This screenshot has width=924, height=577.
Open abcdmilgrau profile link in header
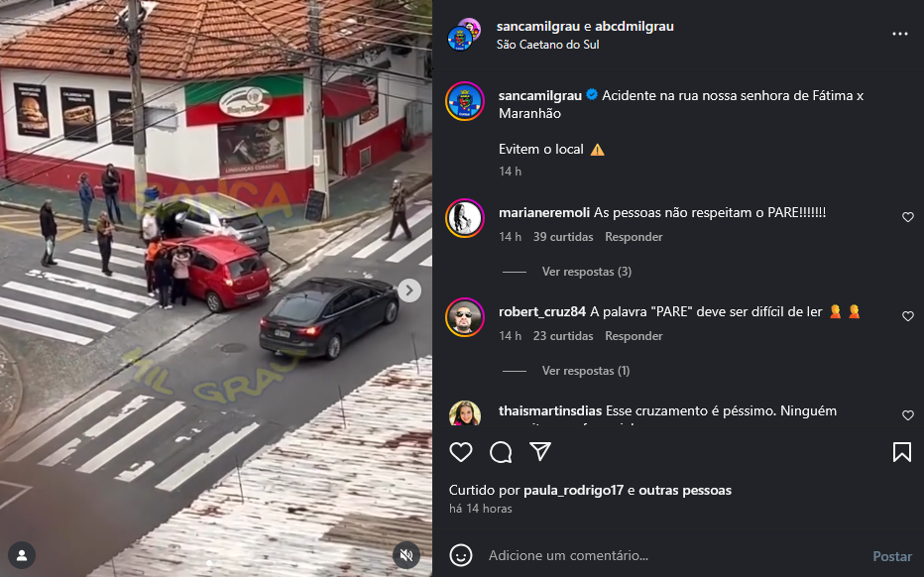[x=635, y=26]
